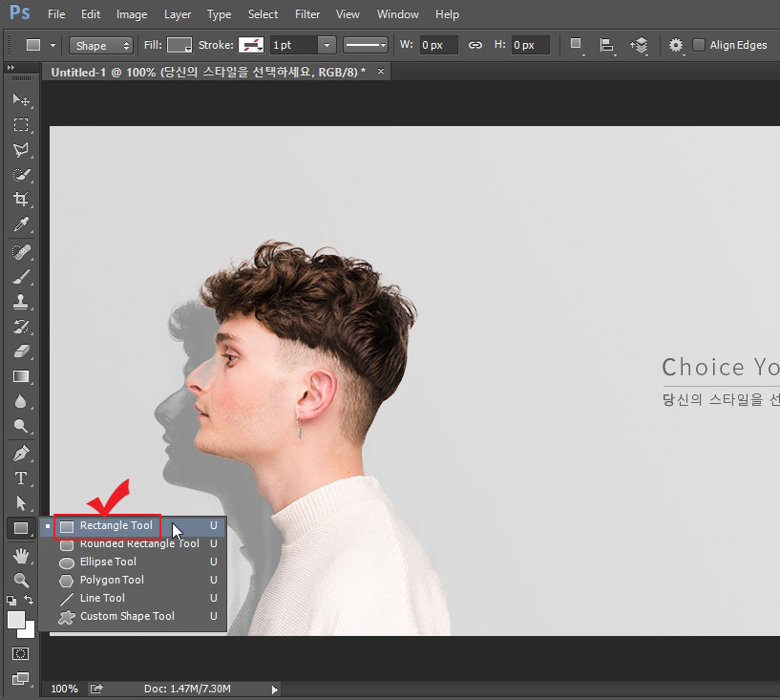Open the Help menu
The width and height of the screenshot is (780, 700).
(x=447, y=14)
